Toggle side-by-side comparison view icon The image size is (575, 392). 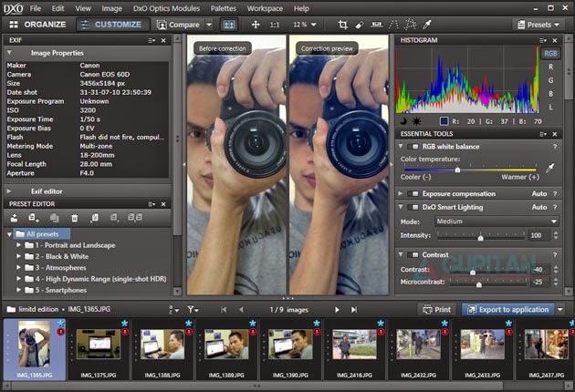click(x=227, y=25)
